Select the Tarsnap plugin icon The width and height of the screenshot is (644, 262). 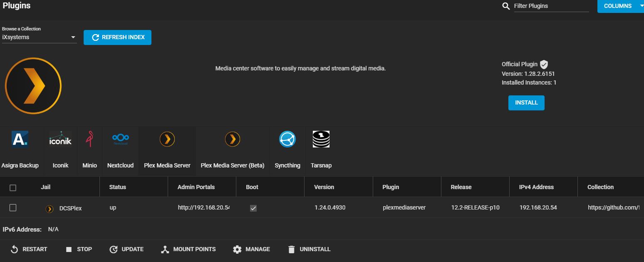click(321, 139)
